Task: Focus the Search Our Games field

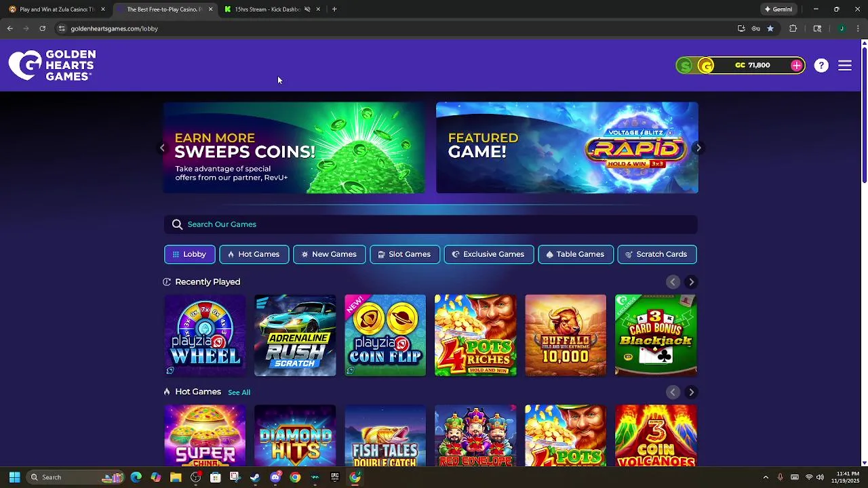Action: 431,224
